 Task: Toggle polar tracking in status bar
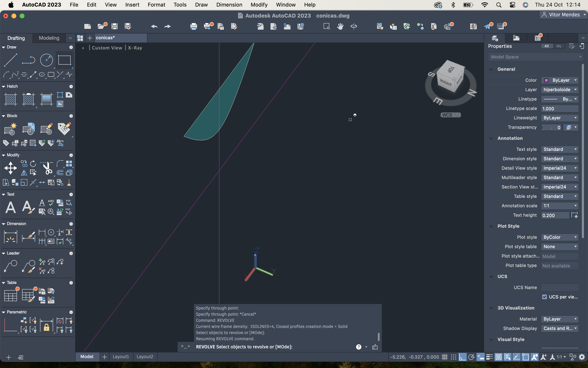[471, 357]
